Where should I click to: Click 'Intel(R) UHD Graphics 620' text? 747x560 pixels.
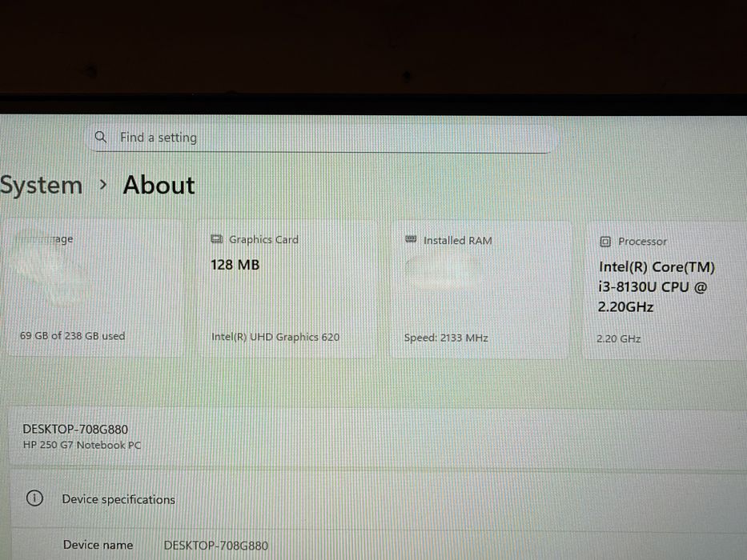coord(275,337)
